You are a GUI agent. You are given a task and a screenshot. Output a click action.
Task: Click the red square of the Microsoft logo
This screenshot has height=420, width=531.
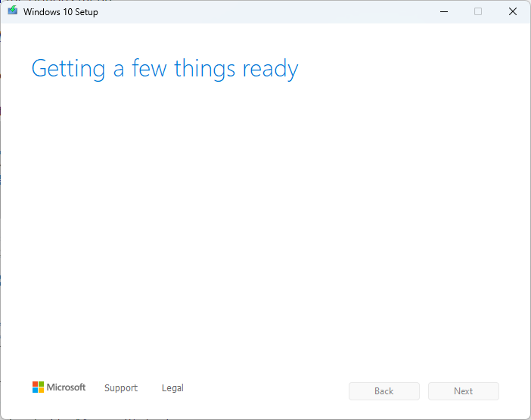click(35, 384)
